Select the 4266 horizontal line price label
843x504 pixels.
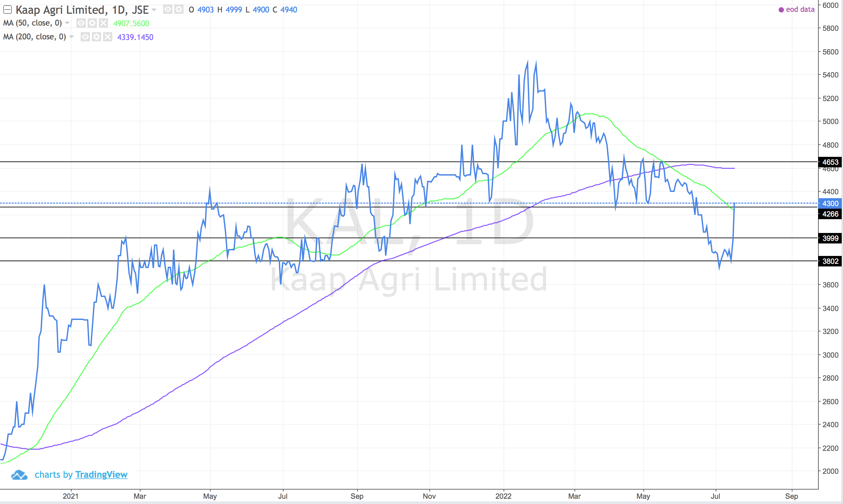click(830, 214)
